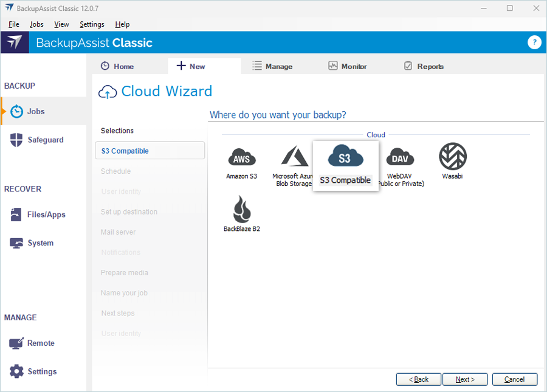Cancel the Cloud Wizard

click(515, 379)
